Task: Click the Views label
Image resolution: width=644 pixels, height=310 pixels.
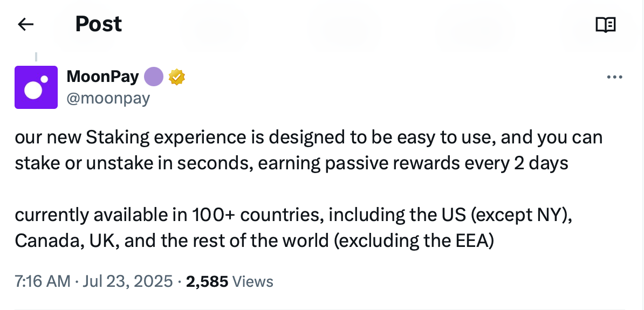Action: click(x=253, y=281)
